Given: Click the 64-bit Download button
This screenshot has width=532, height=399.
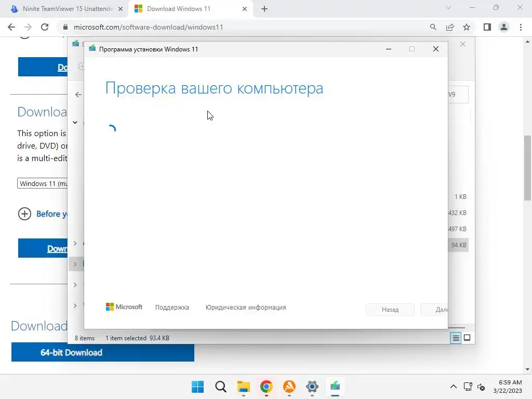Looking at the screenshot, I should coord(103,353).
